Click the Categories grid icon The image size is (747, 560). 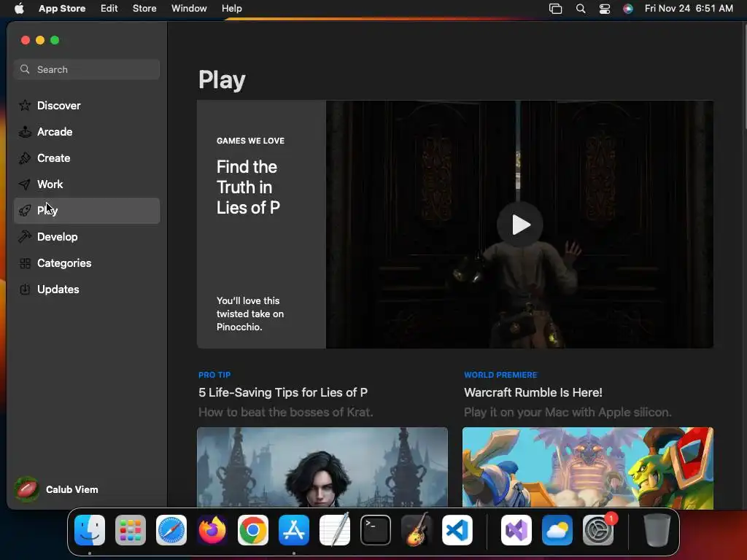[x=25, y=262]
